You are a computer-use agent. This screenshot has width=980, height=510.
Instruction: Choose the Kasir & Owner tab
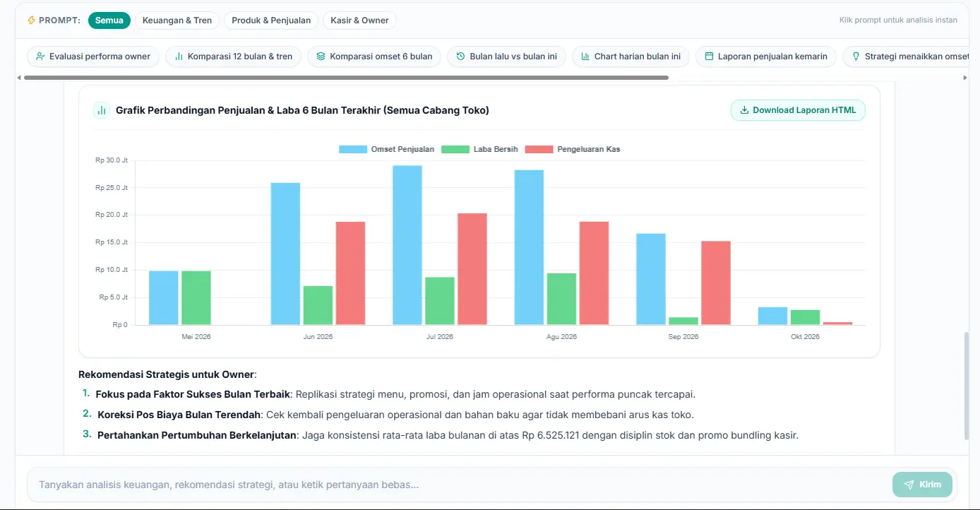(x=359, y=20)
